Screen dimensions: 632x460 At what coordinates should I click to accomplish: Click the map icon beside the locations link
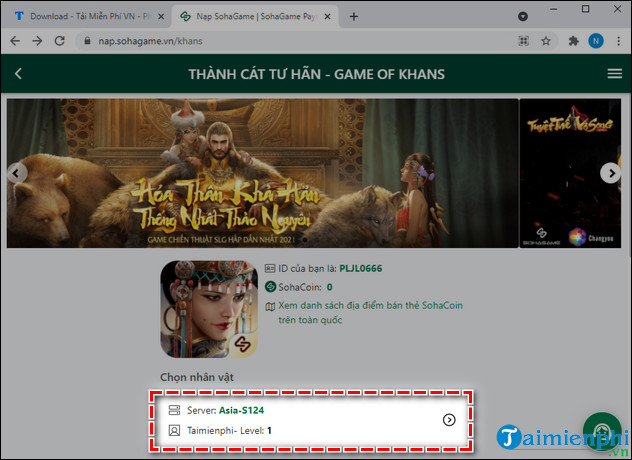[x=270, y=307]
